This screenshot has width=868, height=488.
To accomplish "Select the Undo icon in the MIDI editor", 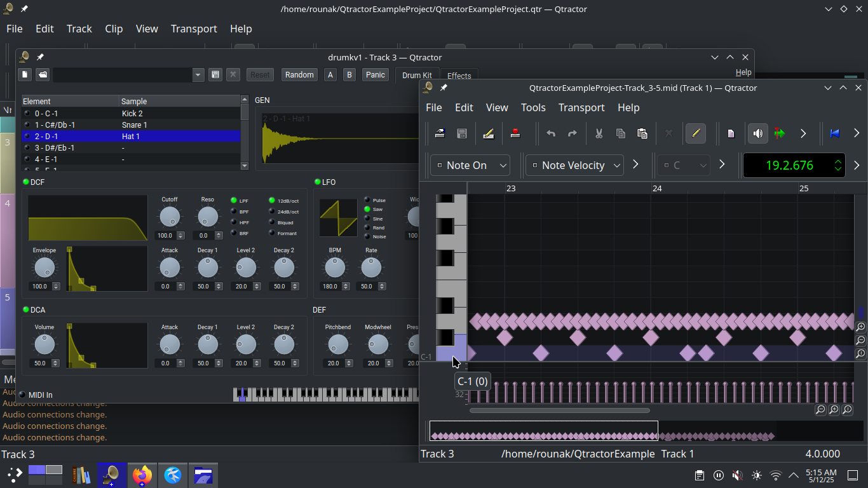I will pyautogui.click(x=551, y=133).
